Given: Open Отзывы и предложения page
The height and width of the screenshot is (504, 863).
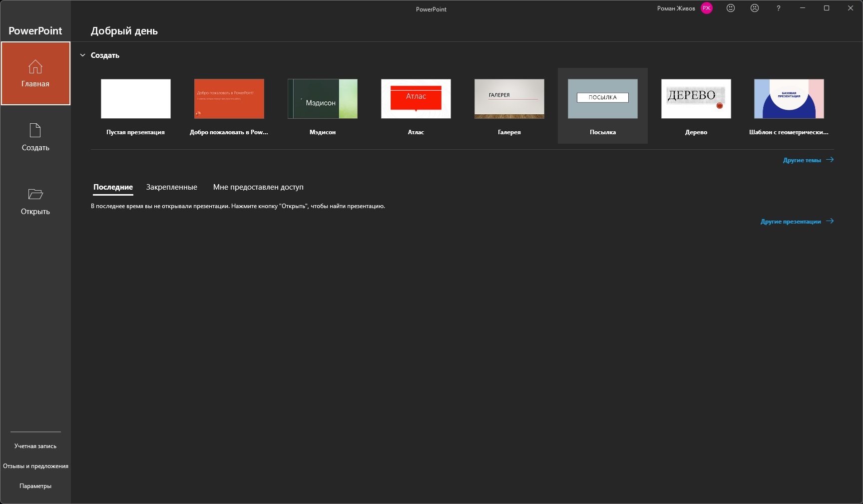Looking at the screenshot, I should click(35, 466).
